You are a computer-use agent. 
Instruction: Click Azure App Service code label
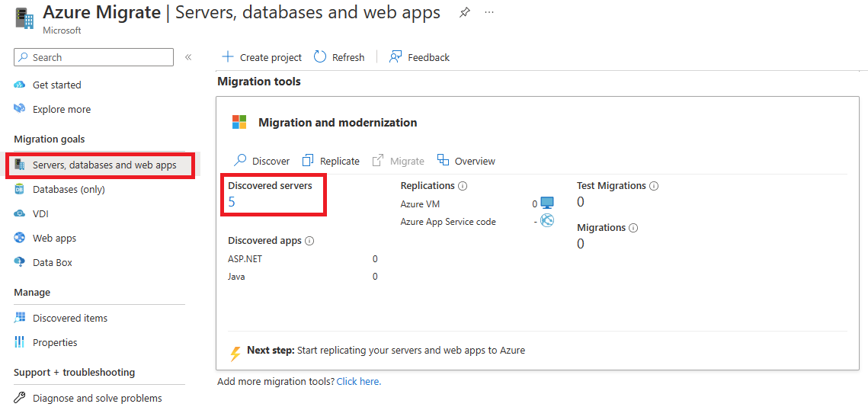click(448, 222)
